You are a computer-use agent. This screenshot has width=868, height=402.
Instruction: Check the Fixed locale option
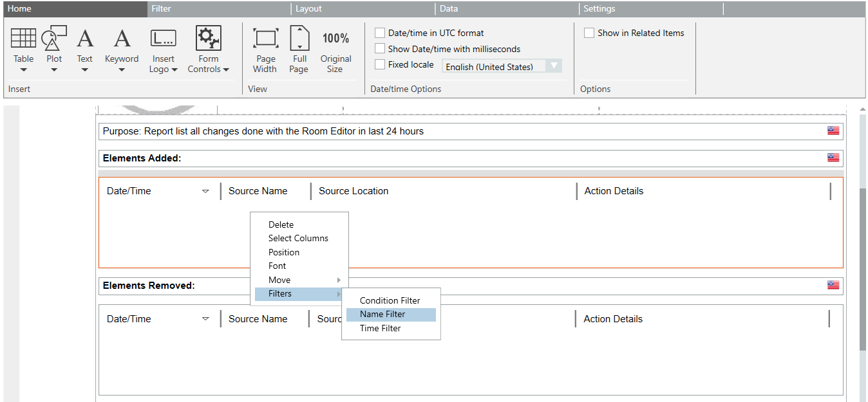point(381,64)
